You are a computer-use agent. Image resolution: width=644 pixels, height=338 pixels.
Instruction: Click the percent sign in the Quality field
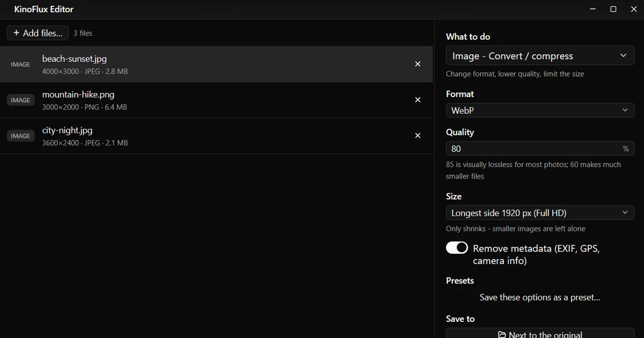click(x=626, y=149)
